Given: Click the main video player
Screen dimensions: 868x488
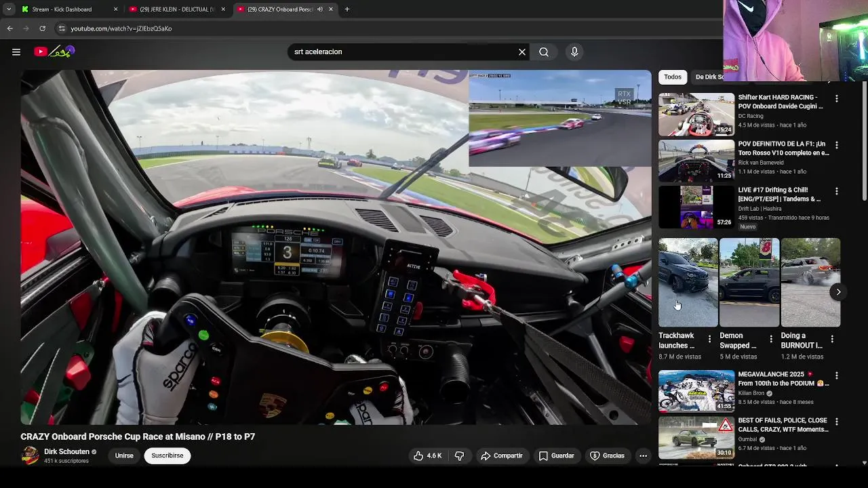Looking at the screenshot, I should click(x=336, y=247).
